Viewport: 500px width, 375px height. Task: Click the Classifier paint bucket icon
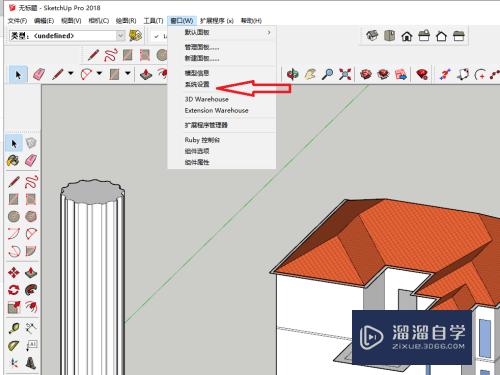[x=135, y=36]
